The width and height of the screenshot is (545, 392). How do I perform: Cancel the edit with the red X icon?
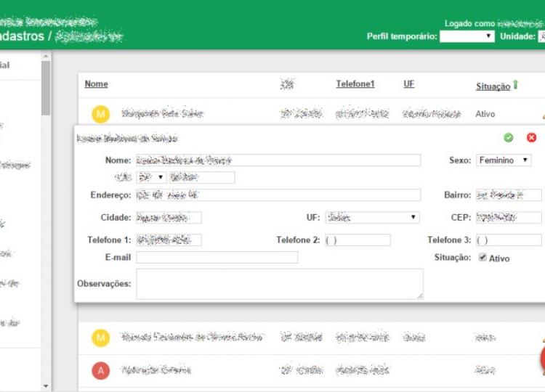(531, 138)
